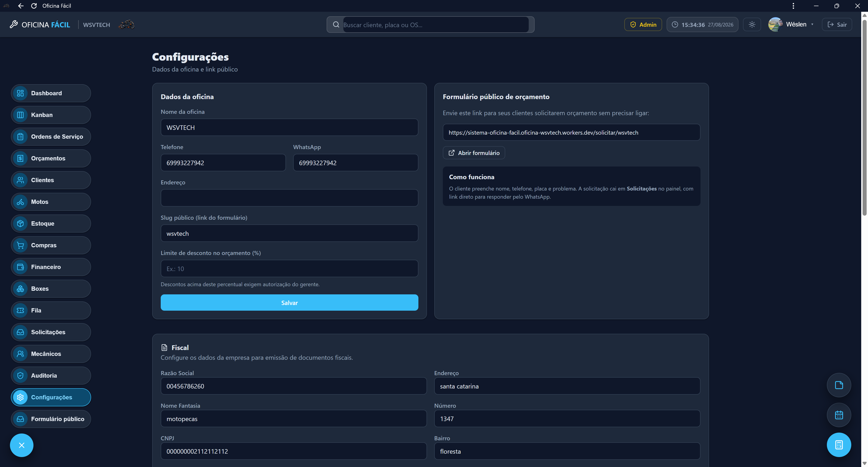Click the Compras shopping cart icon

pos(20,245)
